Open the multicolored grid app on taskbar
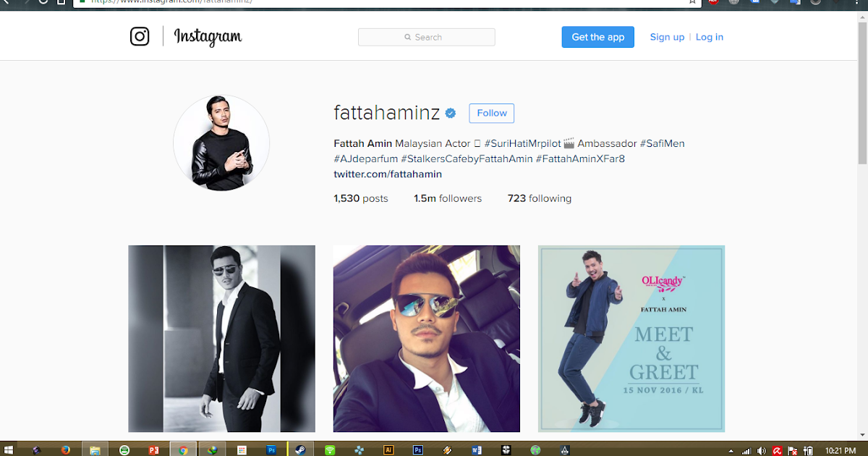This screenshot has height=456, width=868. 242,449
